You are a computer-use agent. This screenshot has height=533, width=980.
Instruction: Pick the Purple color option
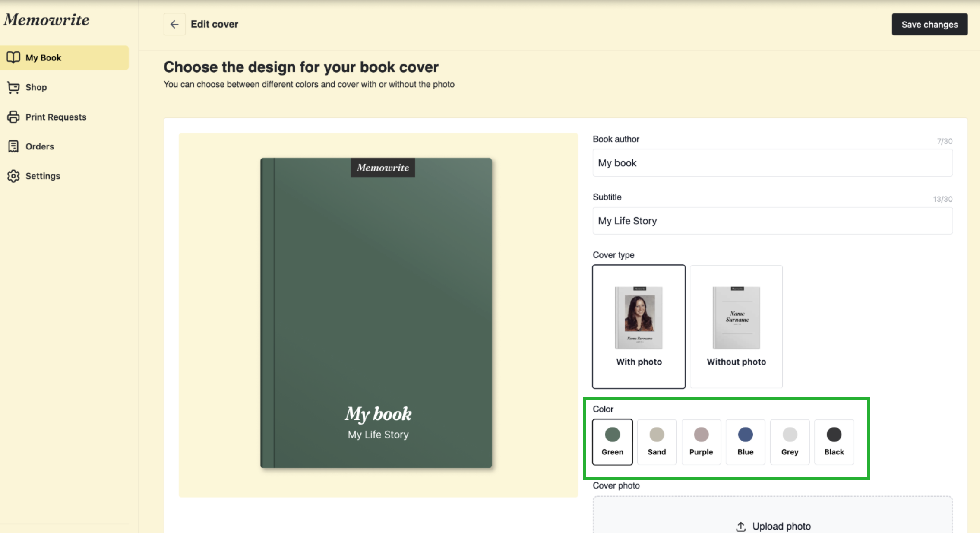pos(701,441)
